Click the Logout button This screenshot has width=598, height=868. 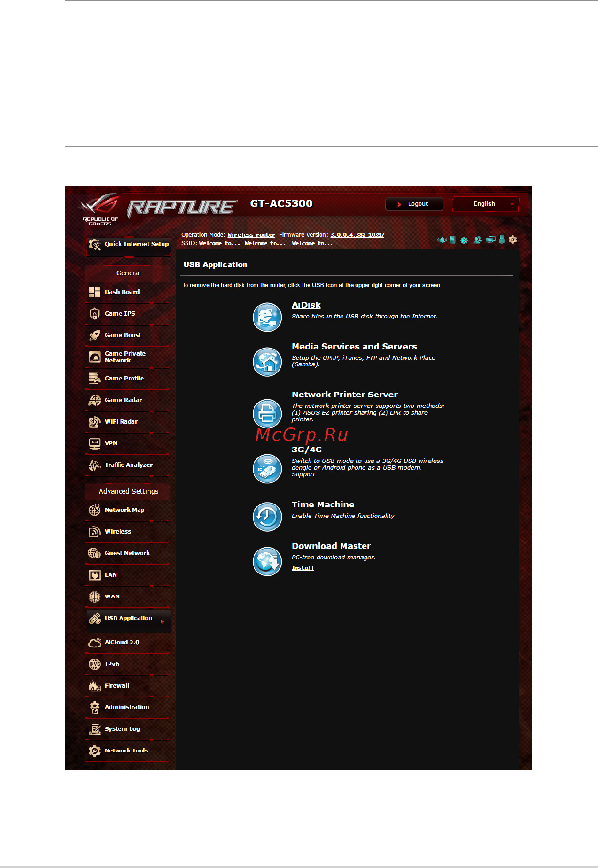tap(414, 204)
